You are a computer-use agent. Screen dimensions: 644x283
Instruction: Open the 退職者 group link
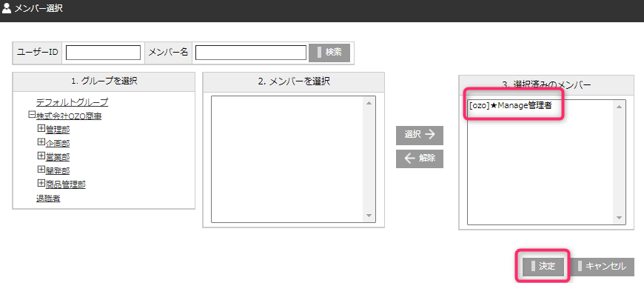click(48, 199)
